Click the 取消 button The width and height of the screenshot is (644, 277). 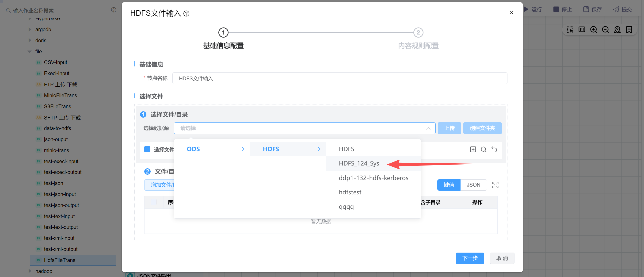502,258
